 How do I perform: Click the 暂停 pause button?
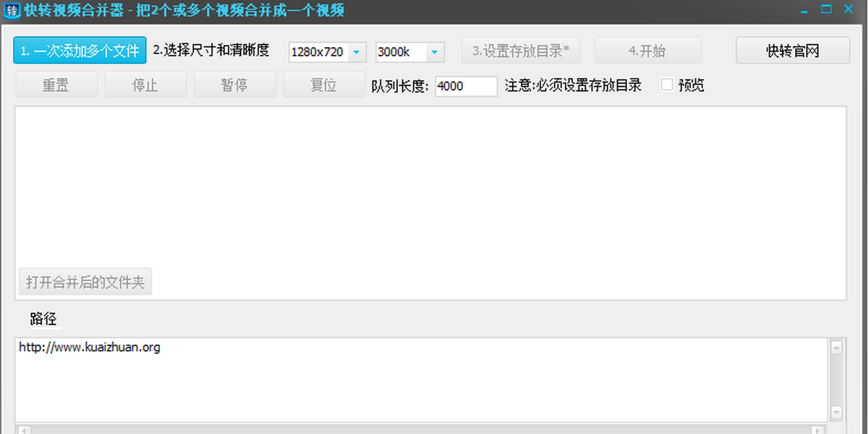pyautogui.click(x=234, y=85)
